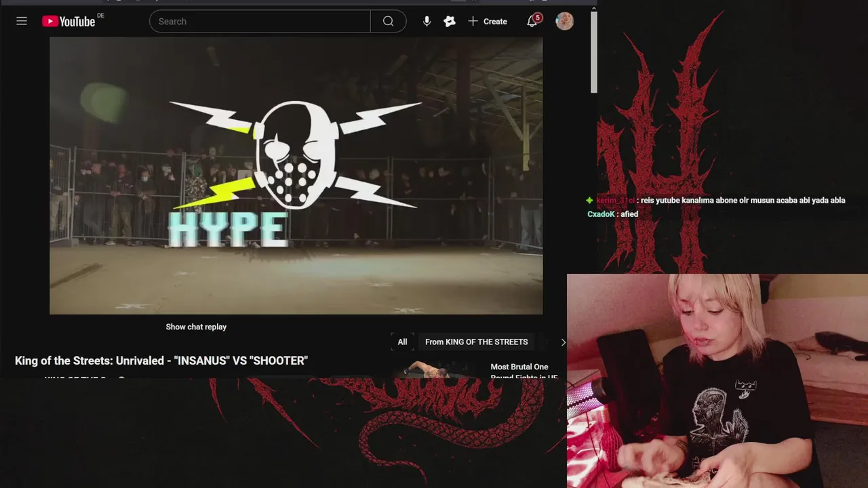Image resolution: width=868 pixels, height=488 pixels.
Task: Click the right chevron next to filter chips
Action: click(563, 342)
